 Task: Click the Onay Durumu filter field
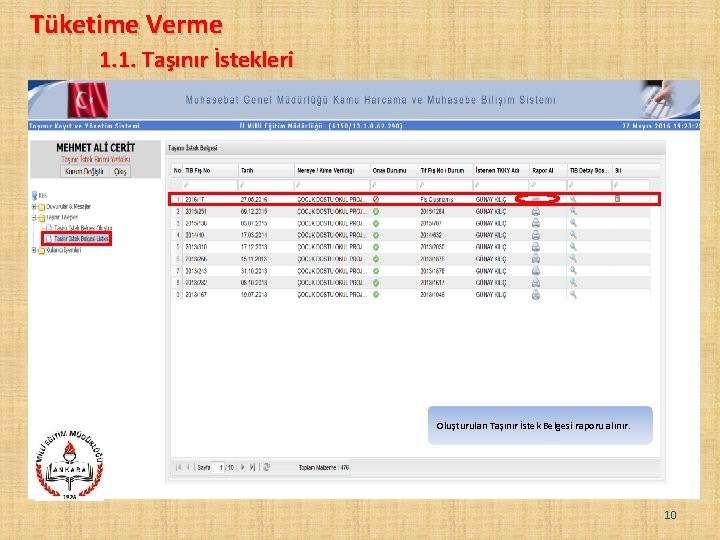click(394, 185)
